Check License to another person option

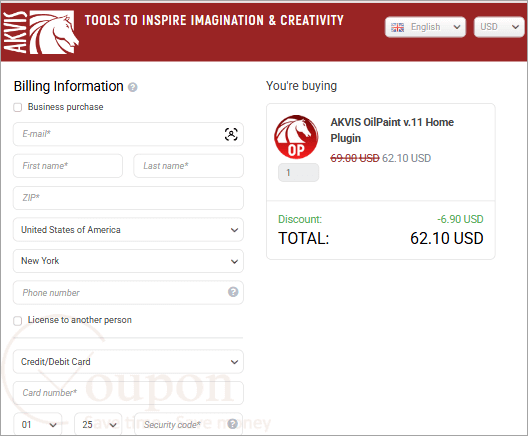[18, 321]
